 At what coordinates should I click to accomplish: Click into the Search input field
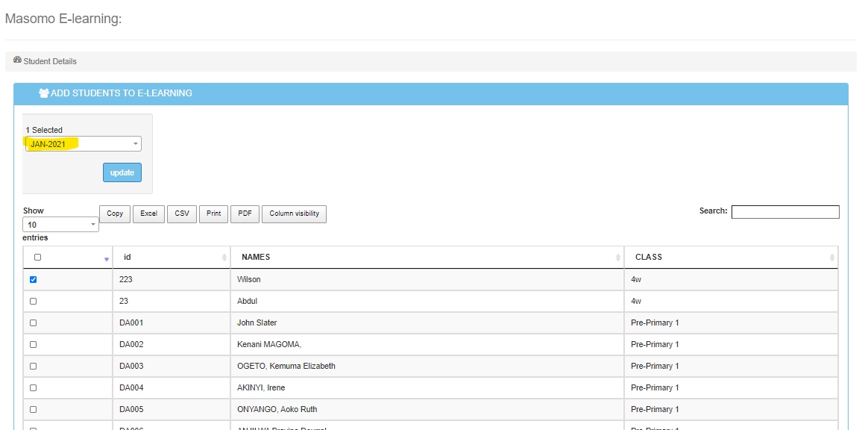785,212
